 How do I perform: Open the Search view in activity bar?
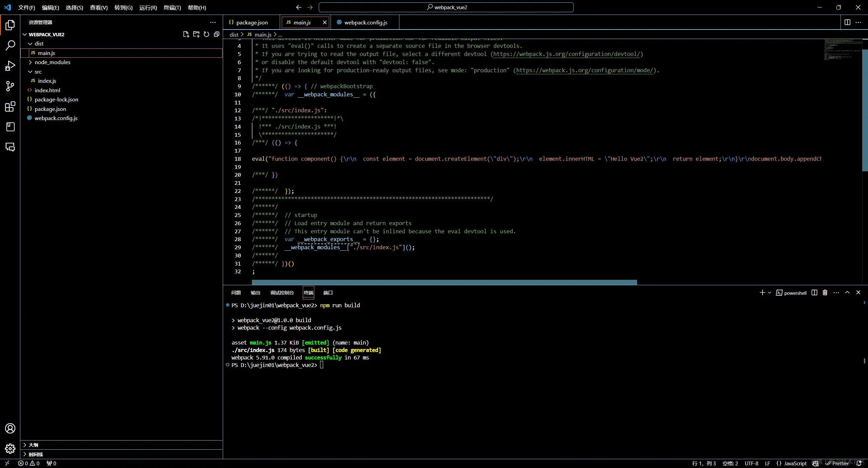point(10,45)
